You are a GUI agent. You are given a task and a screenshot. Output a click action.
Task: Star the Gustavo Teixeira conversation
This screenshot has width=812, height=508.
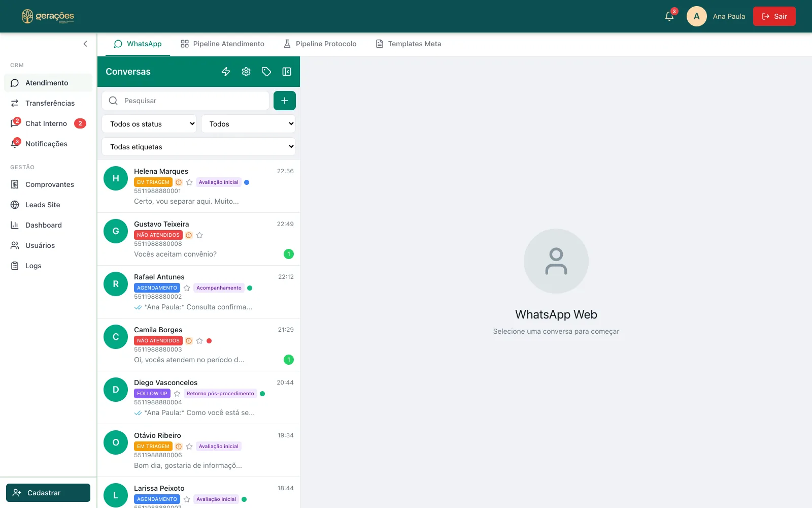(199, 235)
